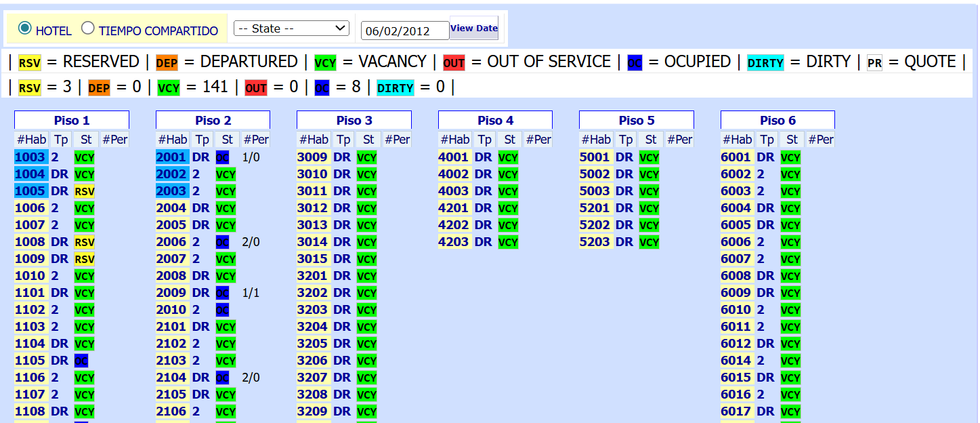Select the TIEMPO COMPARTIDO radio button
Image resolution: width=980 pixels, height=423 pixels.
(x=88, y=28)
